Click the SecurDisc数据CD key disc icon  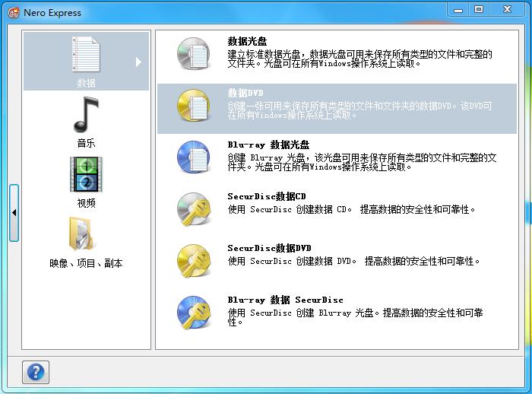194,209
